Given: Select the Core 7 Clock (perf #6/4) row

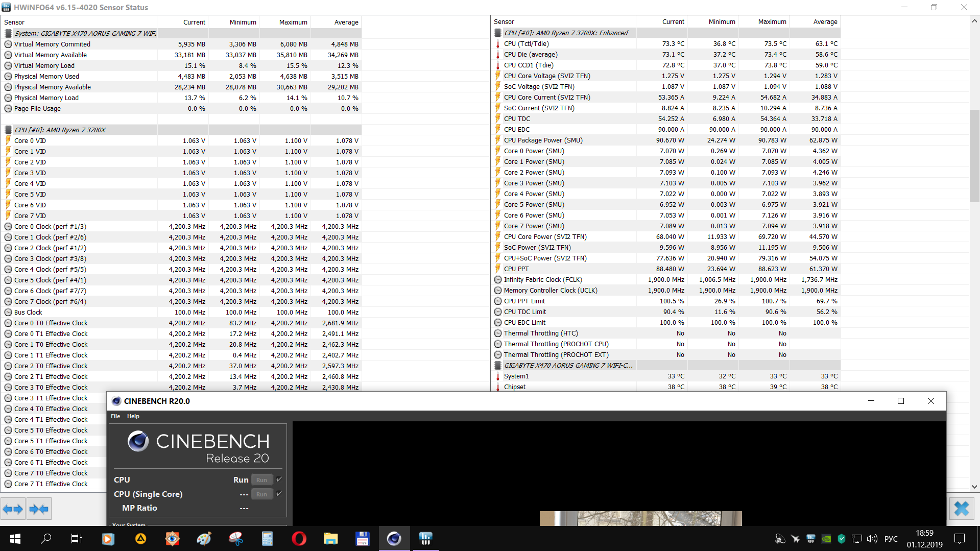Looking at the screenshot, I should 182,301.
